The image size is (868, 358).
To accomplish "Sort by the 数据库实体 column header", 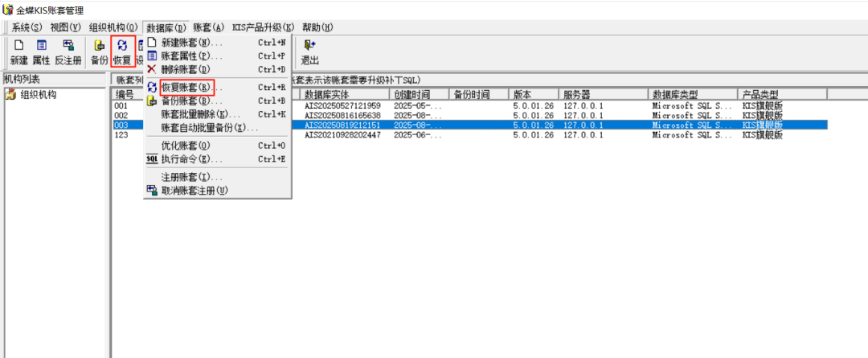I will point(345,93).
